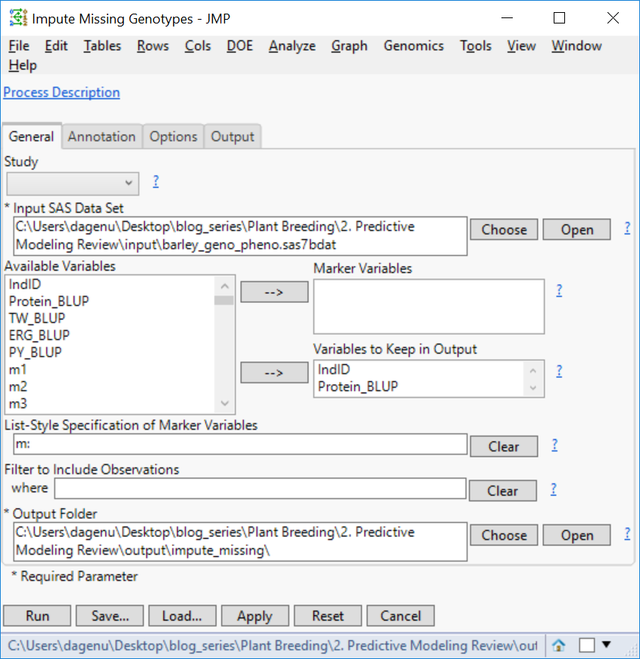Click the Save... button

coord(110,616)
